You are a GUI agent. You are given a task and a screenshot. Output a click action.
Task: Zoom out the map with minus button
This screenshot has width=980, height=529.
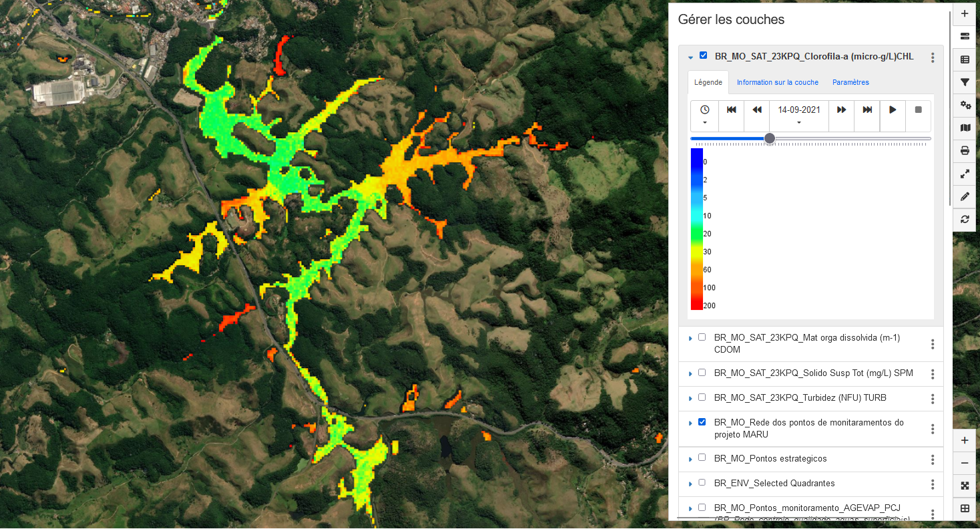965,464
